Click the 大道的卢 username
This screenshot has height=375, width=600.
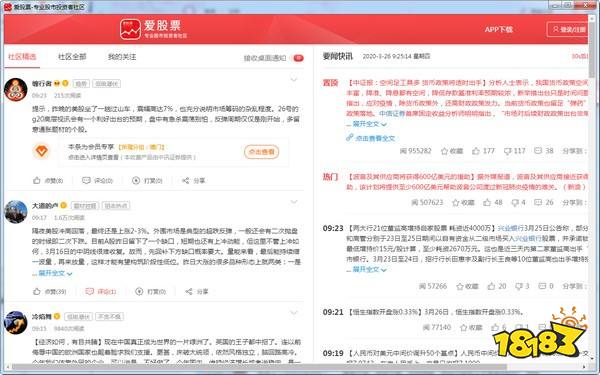pos(45,205)
